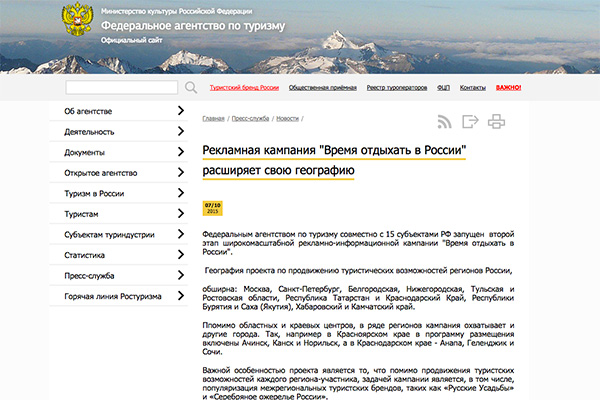The width and height of the screenshot is (600, 400).
Task: Open the Общественная приёмная link
Action: coord(323,88)
